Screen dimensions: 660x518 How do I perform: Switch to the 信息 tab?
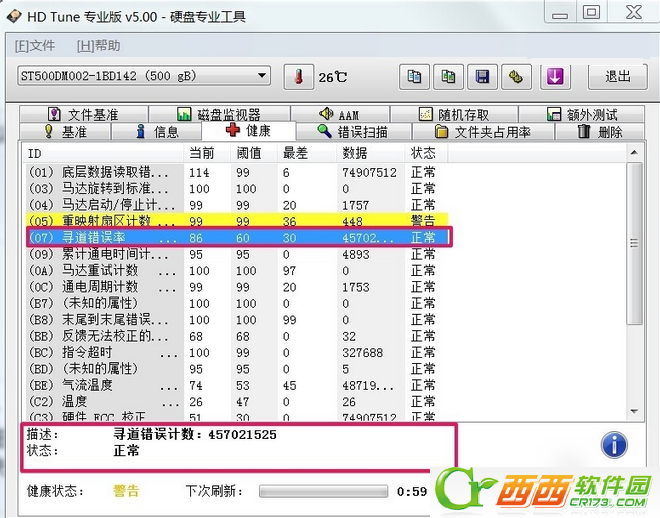tap(157, 132)
